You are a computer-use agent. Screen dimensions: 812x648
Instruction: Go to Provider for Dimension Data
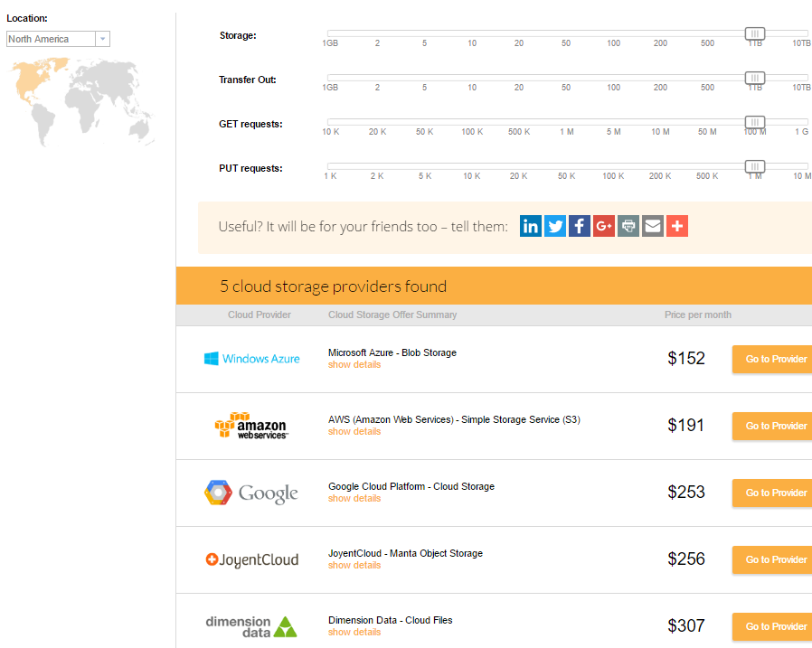[772, 627]
